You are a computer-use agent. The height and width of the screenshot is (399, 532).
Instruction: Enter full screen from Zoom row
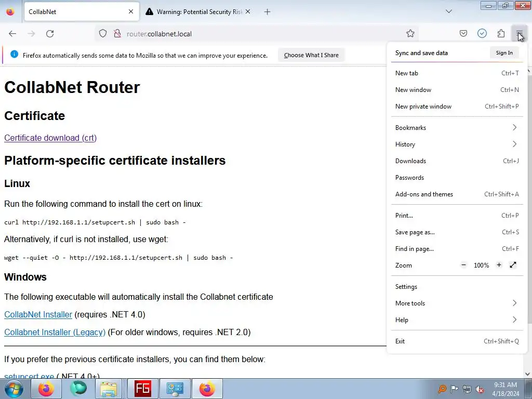click(513, 265)
